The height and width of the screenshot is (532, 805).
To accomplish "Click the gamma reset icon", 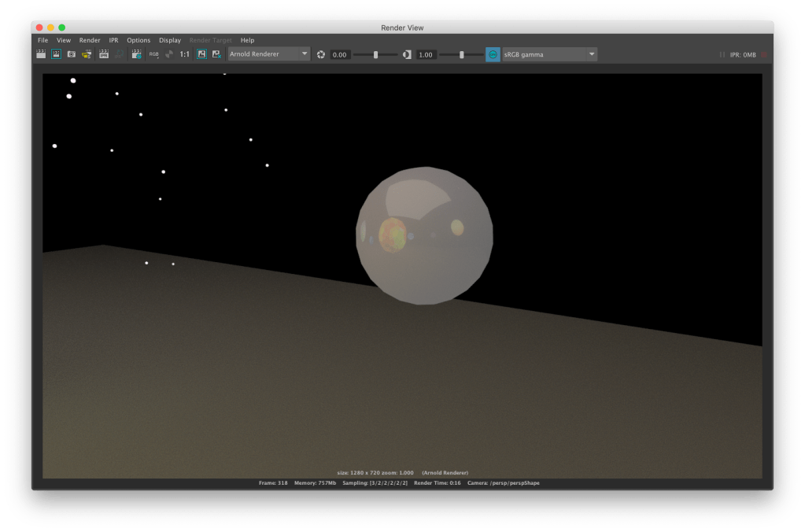I will tap(407, 54).
